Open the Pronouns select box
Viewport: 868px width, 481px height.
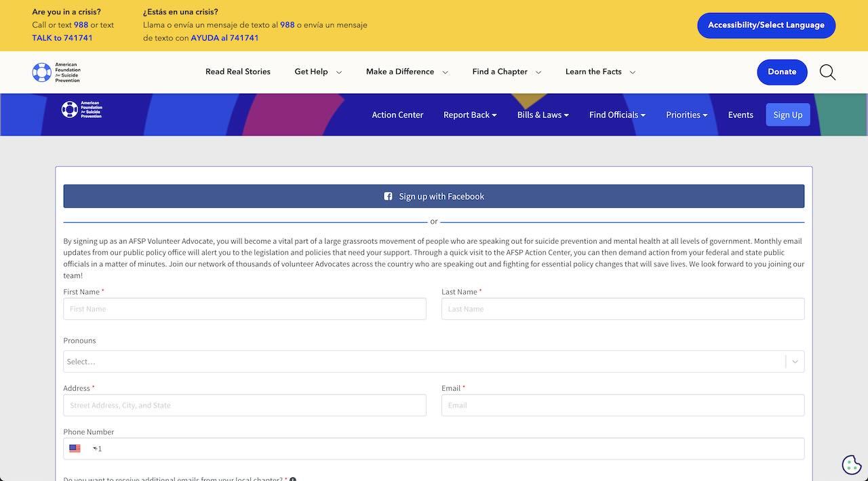pos(434,362)
